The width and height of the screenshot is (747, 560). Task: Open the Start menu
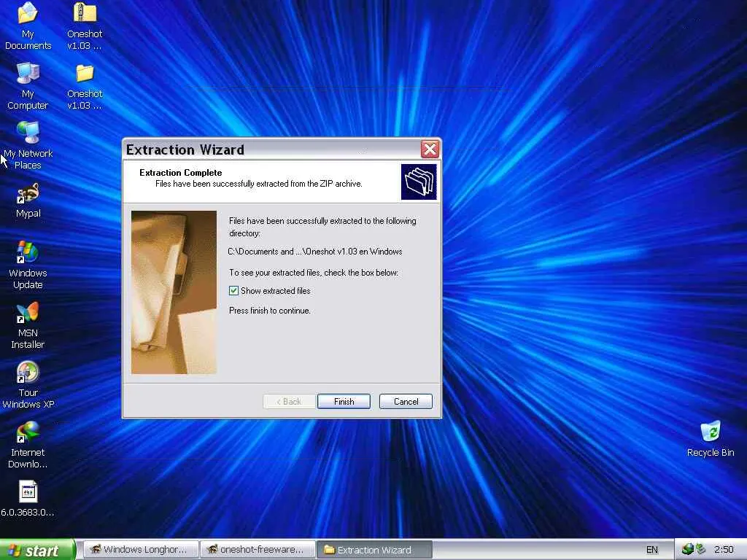coord(37,550)
